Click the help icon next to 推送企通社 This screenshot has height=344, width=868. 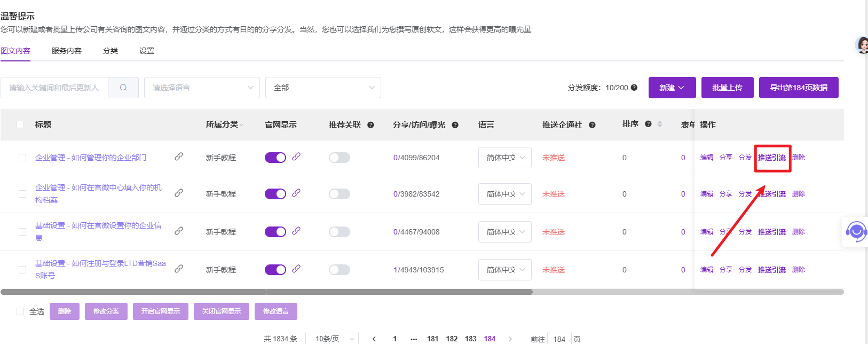pyautogui.click(x=592, y=125)
